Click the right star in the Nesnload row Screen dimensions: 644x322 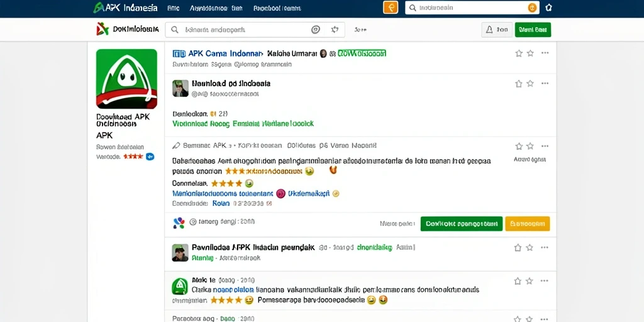click(x=530, y=84)
